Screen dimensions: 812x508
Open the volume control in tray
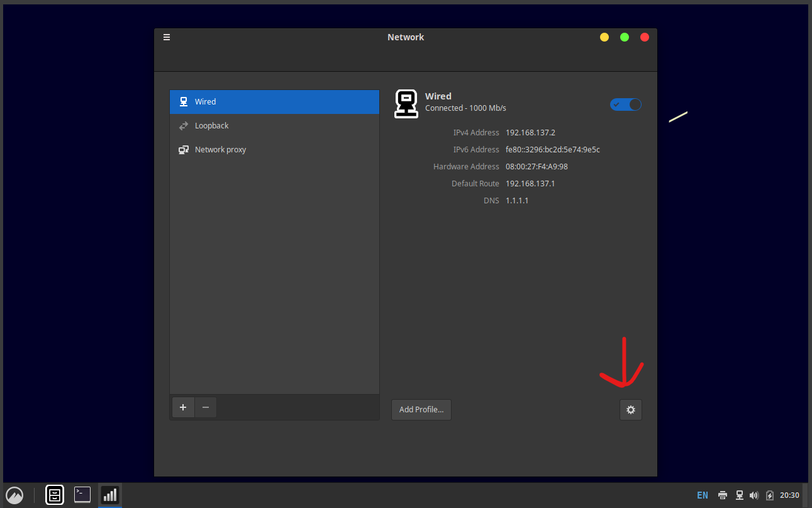(x=754, y=495)
